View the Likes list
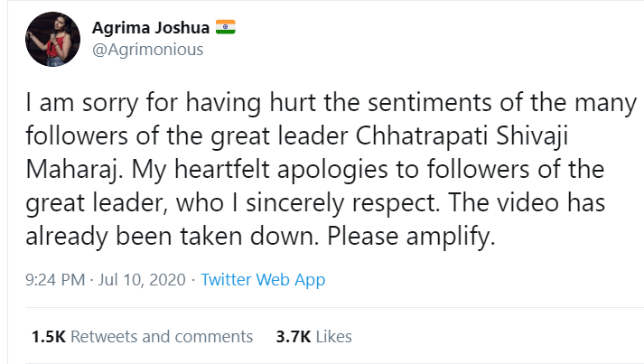The image size is (644, 364). pyautogui.click(x=334, y=337)
